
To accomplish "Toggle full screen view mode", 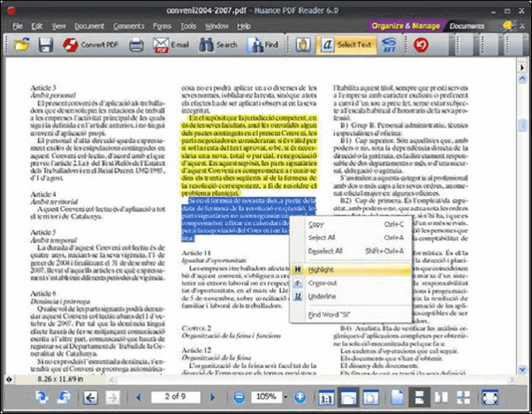I will coord(490,397).
